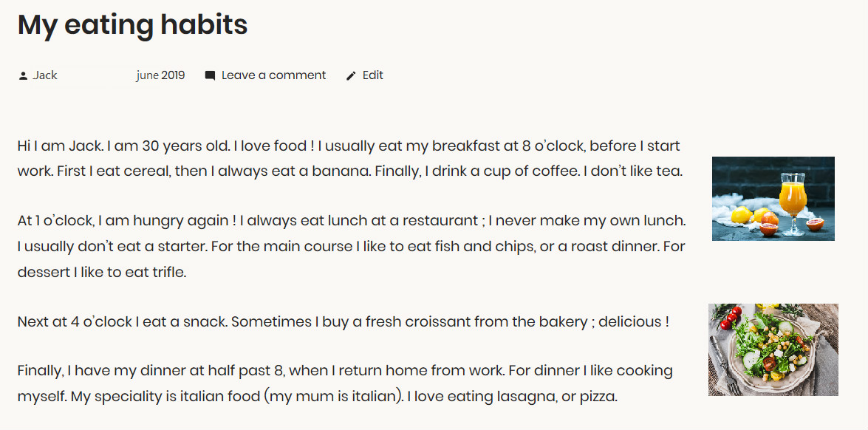Open the salad plate image

(773, 349)
